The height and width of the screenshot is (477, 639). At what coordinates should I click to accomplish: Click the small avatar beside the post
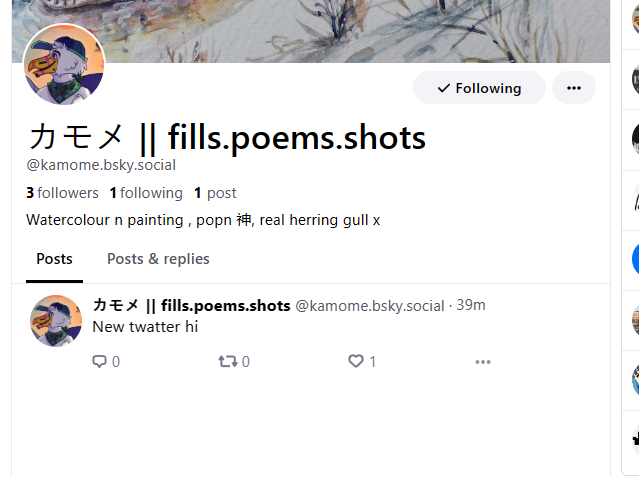(x=56, y=320)
